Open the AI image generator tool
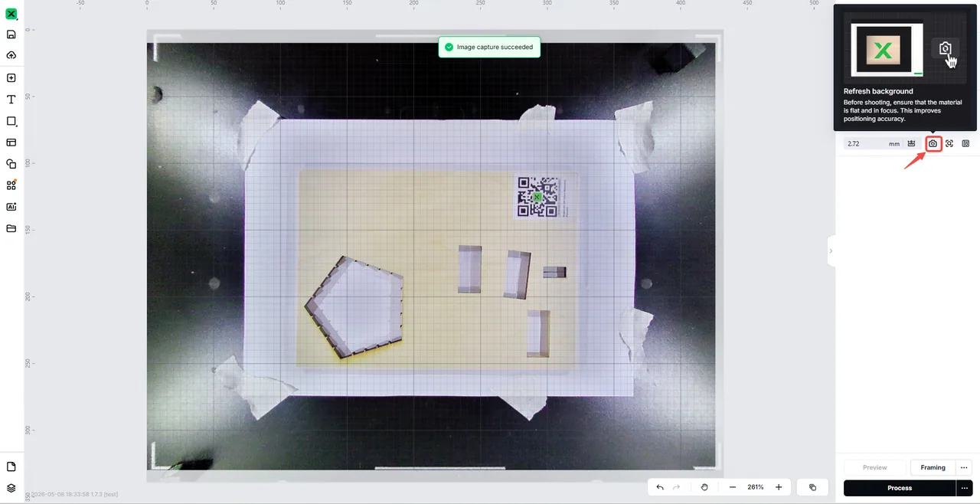 click(x=11, y=207)
